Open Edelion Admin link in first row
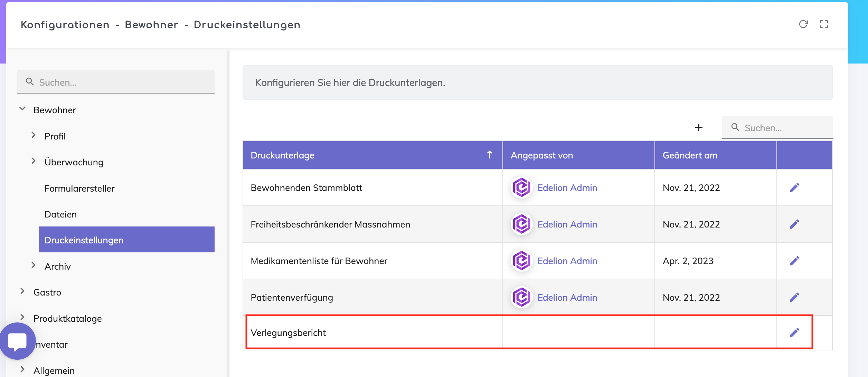The height and width of the screenshot is (377, 868). coord(567,188)
